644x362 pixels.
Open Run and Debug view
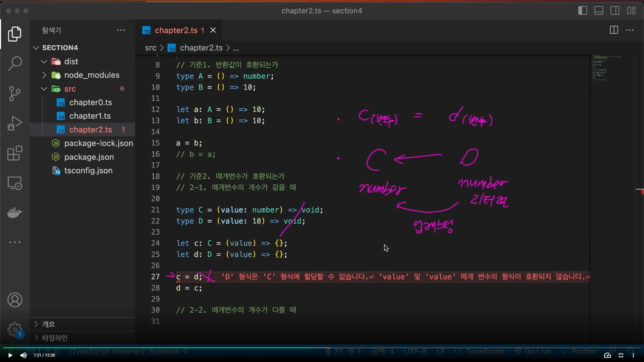[x=15, y=123]
